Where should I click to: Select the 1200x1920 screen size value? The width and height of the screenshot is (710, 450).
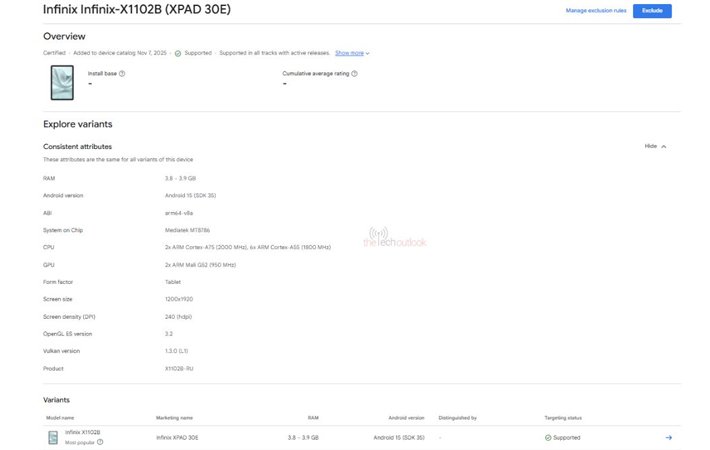click(179, 299)
